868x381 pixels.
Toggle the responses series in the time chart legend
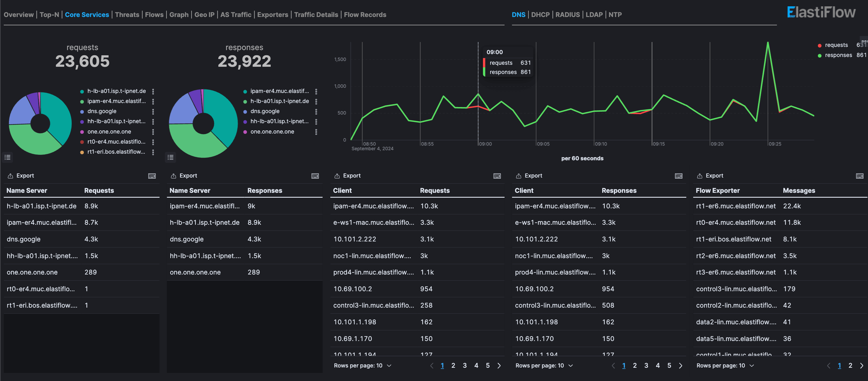click(838, 55)
